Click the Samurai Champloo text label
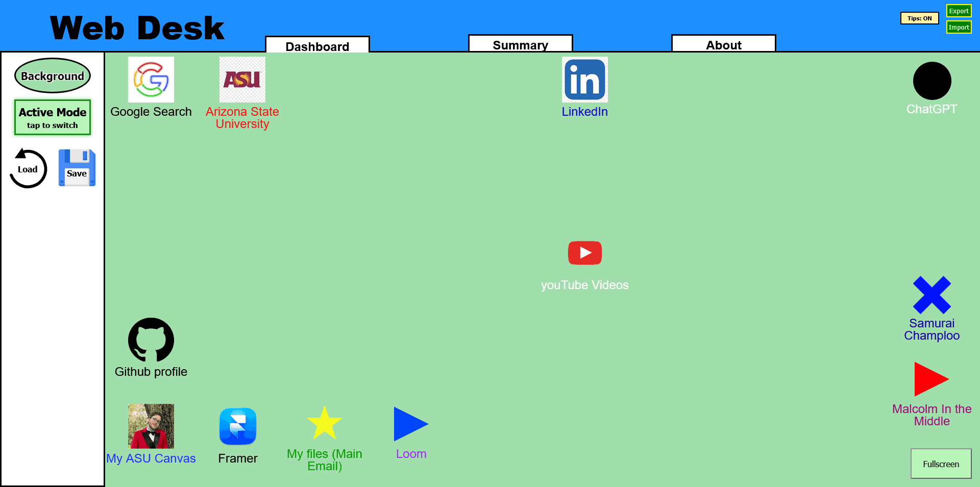The width and height of the screenshot is (980, 487). click(x=932, y=329)
